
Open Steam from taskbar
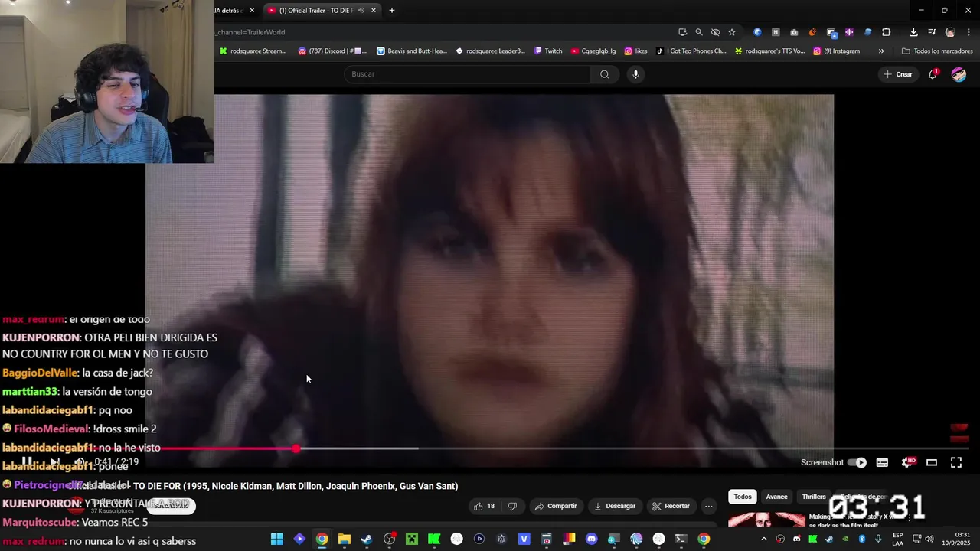367,539
